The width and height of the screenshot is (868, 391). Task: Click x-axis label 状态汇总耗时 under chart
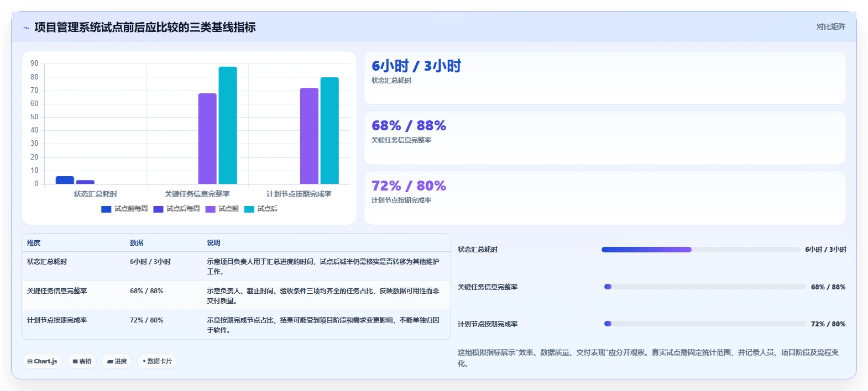(x=96, y=194)
